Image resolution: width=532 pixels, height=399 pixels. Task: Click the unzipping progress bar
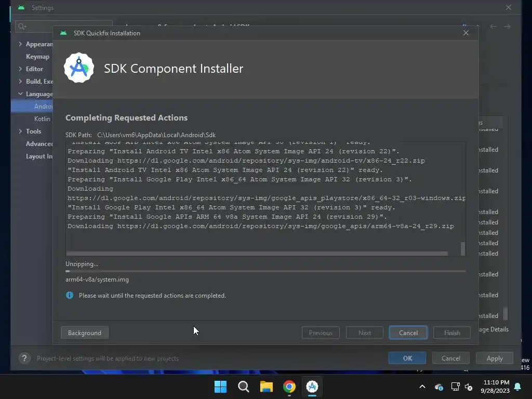coord(265,271)
